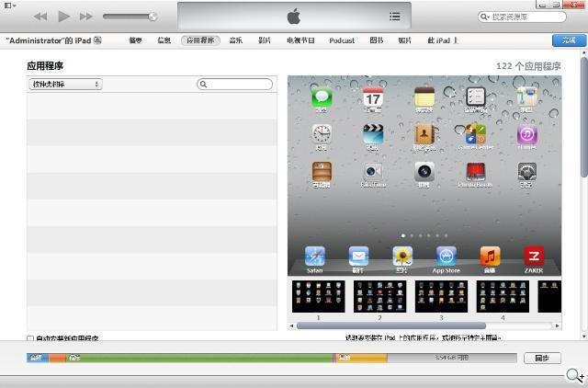Select the Maps app icon
The image size is (588, 388).
526,97
